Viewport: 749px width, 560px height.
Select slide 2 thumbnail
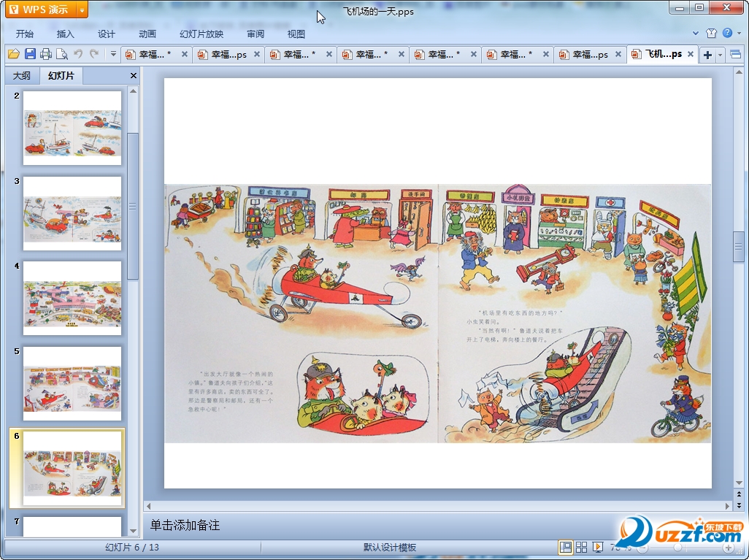coord(72,128)
